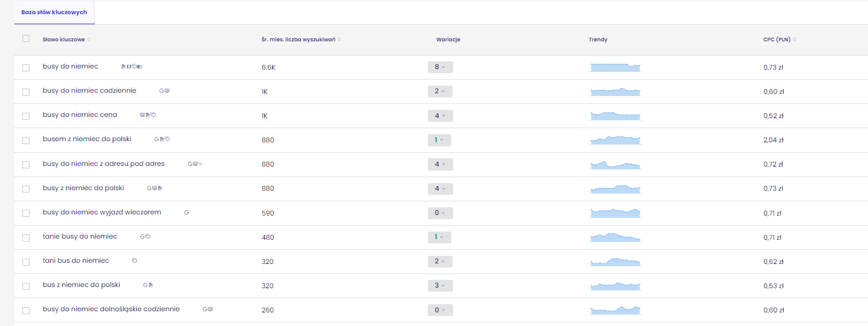Click the CPC value '2,04 zł'

[x=773, y=140]
